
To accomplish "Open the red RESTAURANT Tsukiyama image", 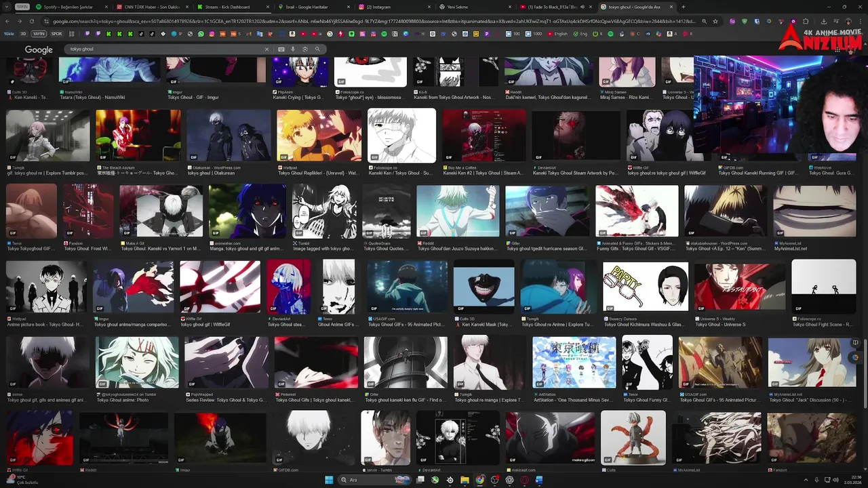I will (739, 286).
